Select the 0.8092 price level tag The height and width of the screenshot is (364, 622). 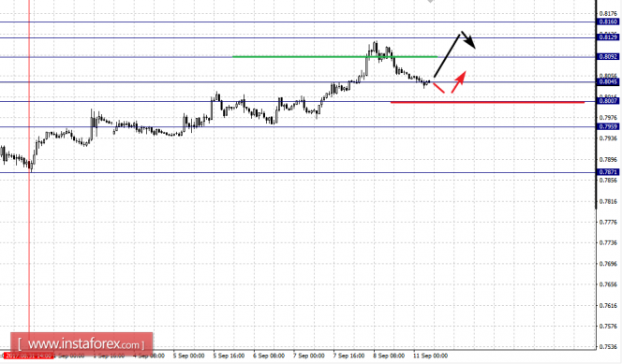[x=608, y=57]
